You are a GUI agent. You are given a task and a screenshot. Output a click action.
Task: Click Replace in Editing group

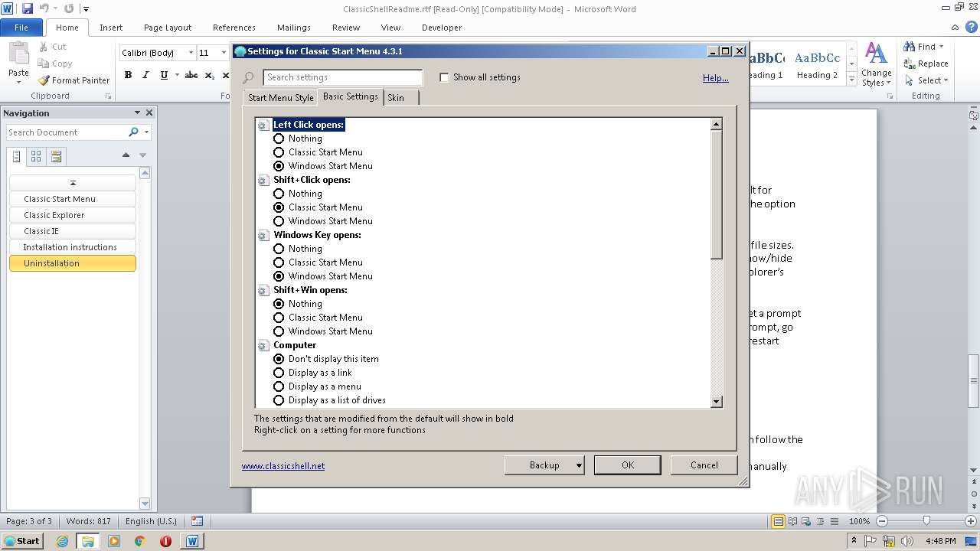pyautogui.click(x=926, y=64)
